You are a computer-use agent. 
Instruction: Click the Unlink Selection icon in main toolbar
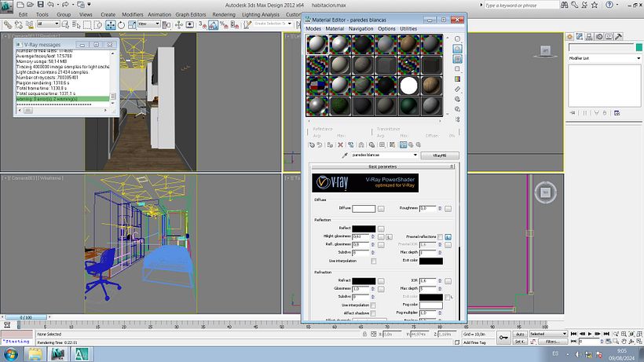[x=19, y=25]
